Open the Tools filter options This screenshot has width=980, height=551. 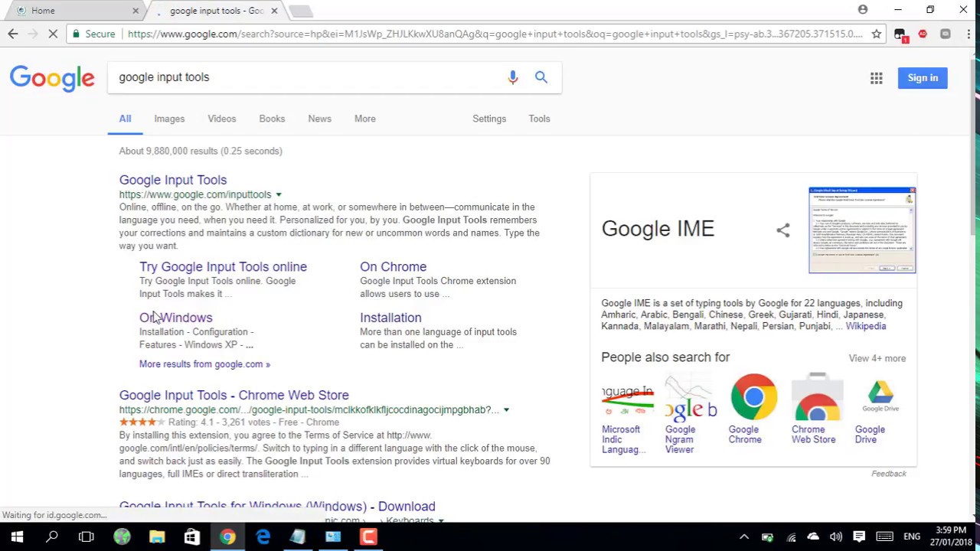pos(539,119)
